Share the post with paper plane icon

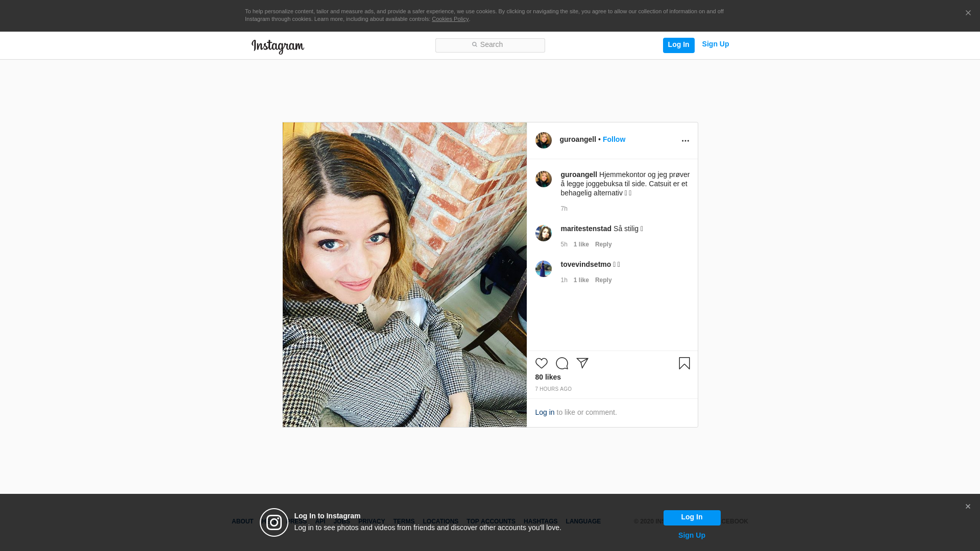coord(582,363)
